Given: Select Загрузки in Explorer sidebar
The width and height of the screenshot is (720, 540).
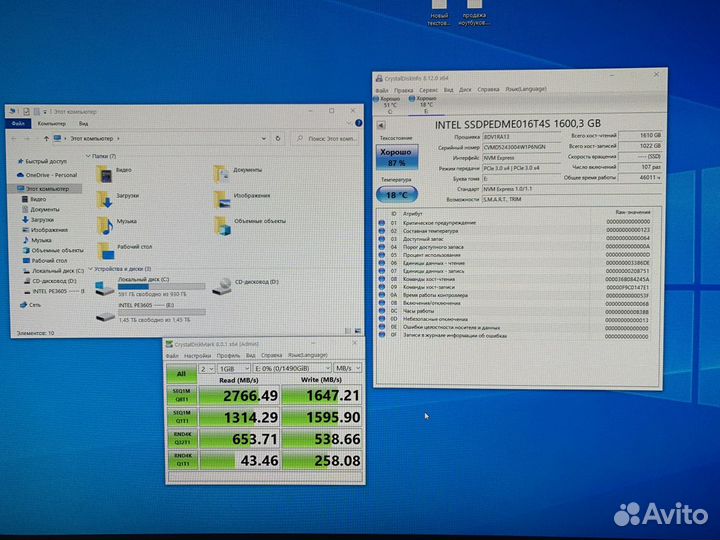Looking at the screenshot, I should coord(38,219).
